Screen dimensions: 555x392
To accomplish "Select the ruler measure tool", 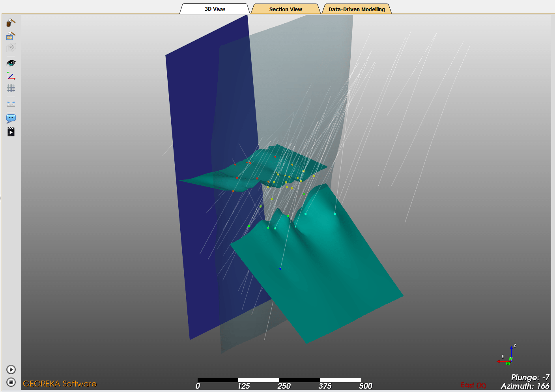I will 11,104.
